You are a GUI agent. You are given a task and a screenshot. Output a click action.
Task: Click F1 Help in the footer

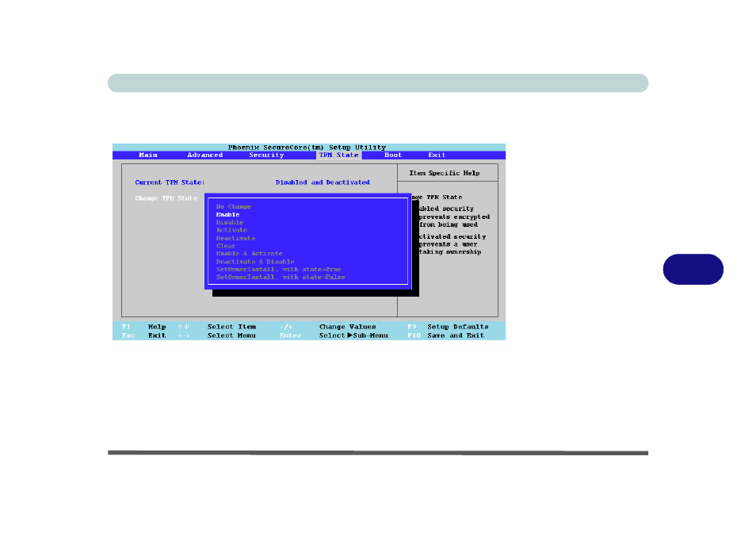143,327
